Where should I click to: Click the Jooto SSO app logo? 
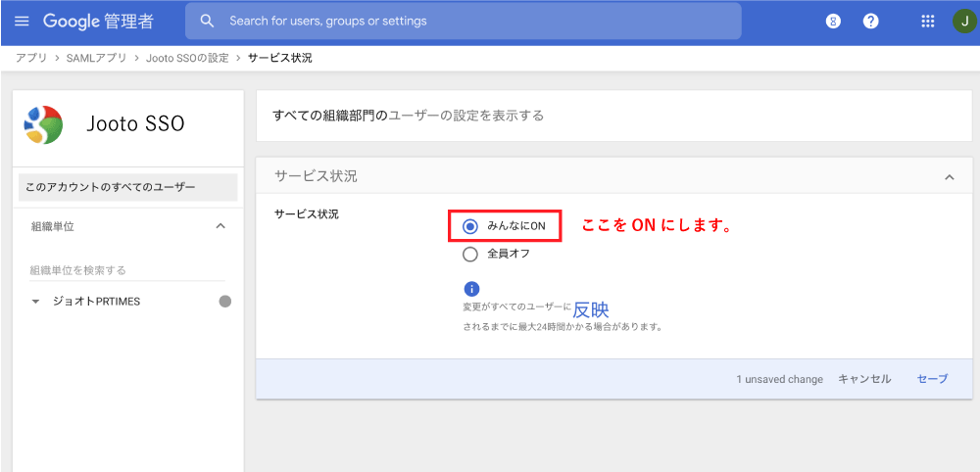[x=44, y=124]
